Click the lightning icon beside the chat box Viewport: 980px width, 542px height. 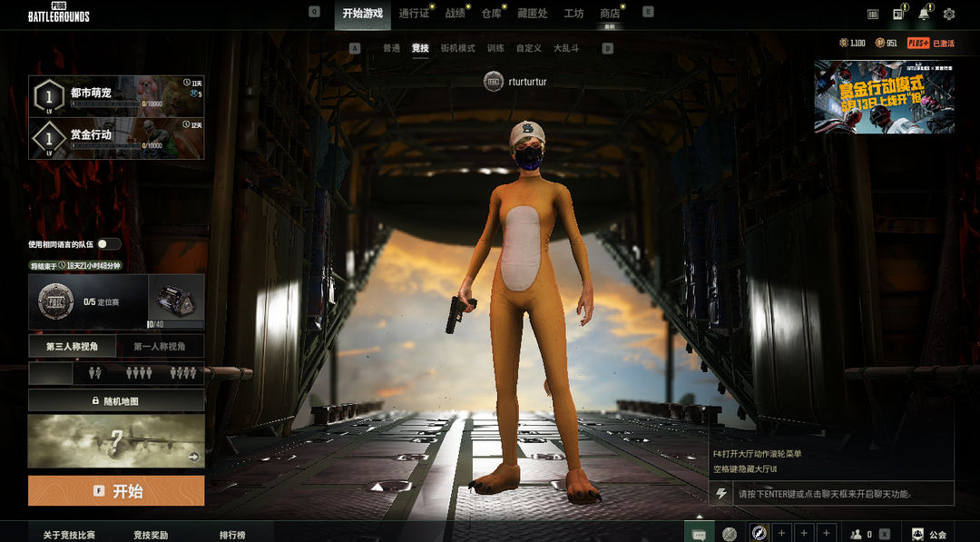click(721, 493)
